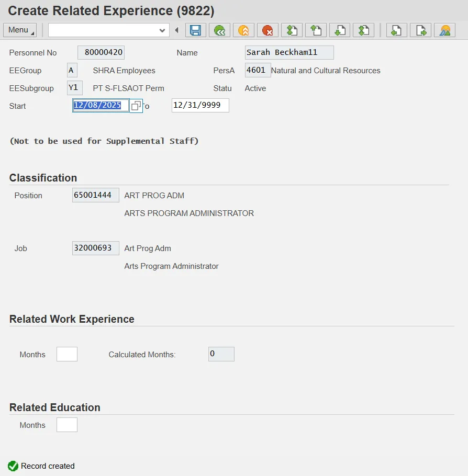Click 'Arts Program Administrator' job description
This screenshot has height=476, width=468.
coord(171,266)
